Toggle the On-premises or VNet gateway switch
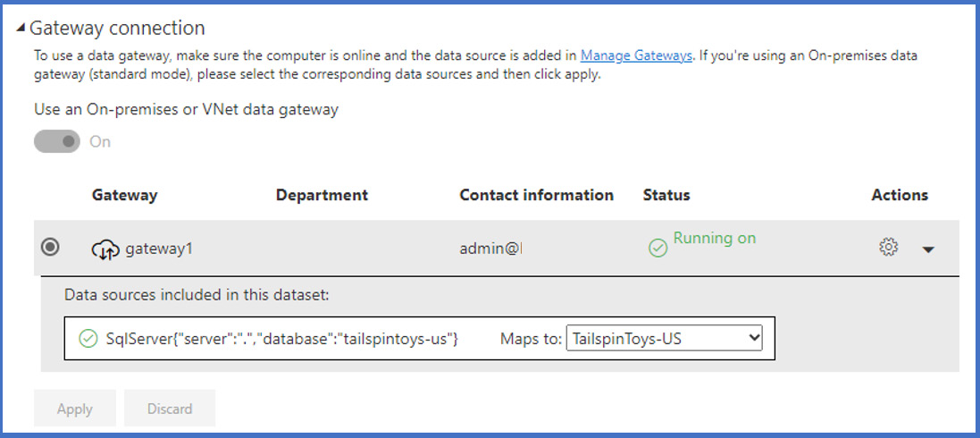Image resolution: width=980 pixels, height=438 pixels. 56,141
